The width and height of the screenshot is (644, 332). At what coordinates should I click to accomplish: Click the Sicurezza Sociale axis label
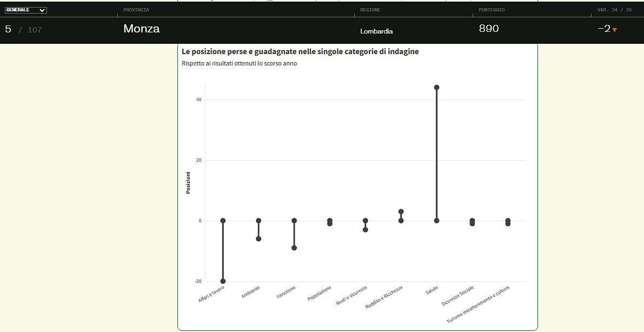click(457, 296)
